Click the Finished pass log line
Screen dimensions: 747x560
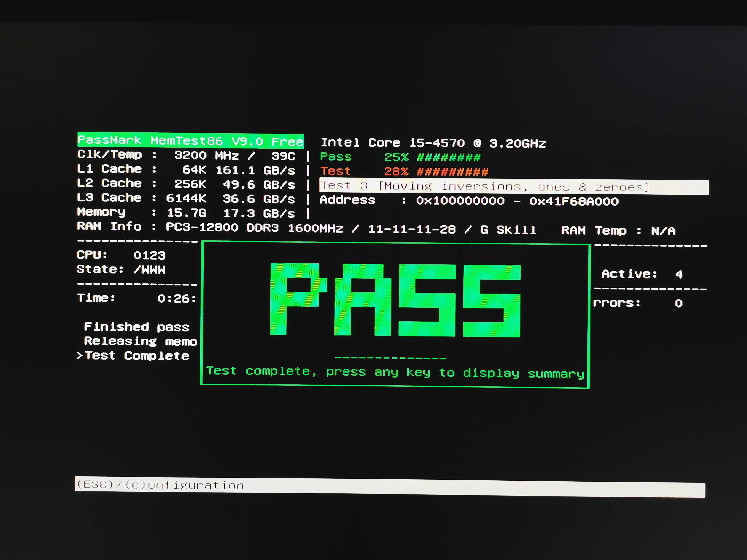pyautogui.click(x=136, y=327)
